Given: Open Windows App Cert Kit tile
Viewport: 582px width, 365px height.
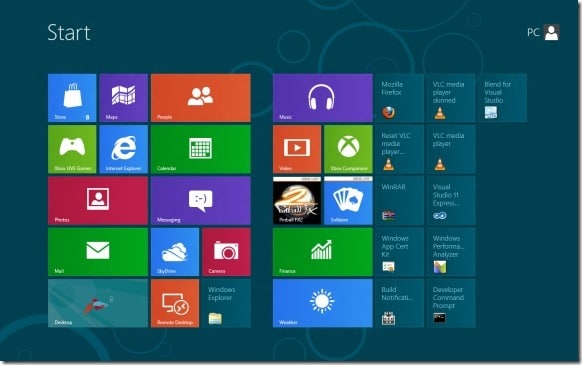Looking at the screenshot, I should click(400, 252).
